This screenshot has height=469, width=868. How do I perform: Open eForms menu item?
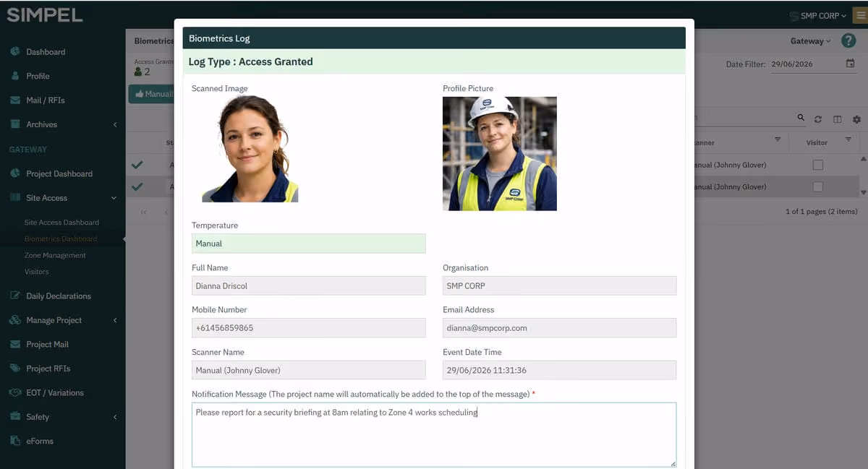coord(40,441)
